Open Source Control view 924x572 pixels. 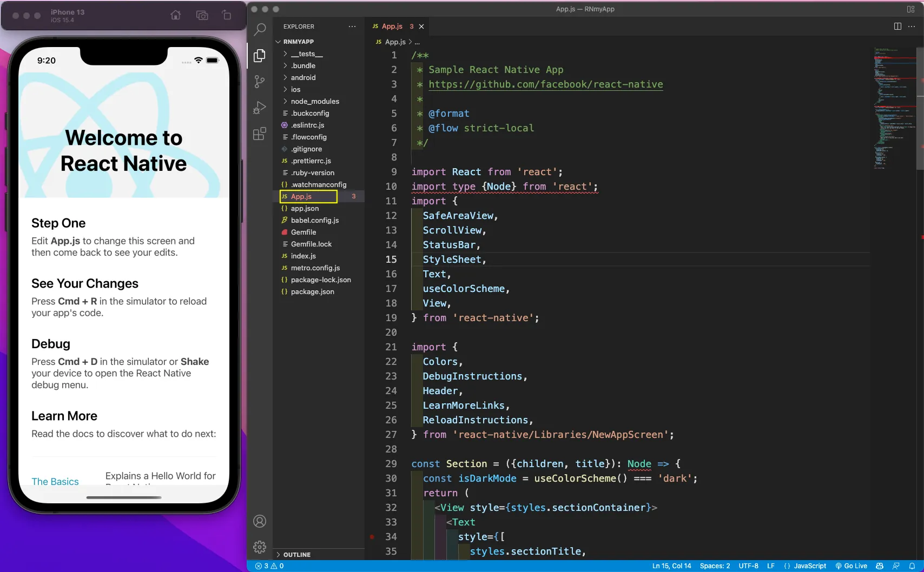pos(260,82)
